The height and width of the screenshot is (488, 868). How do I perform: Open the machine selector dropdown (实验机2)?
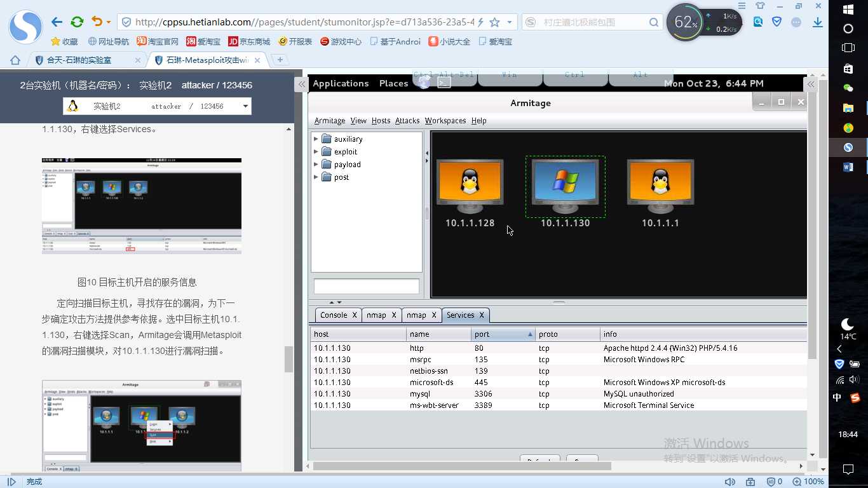click(x=157, y=106)
